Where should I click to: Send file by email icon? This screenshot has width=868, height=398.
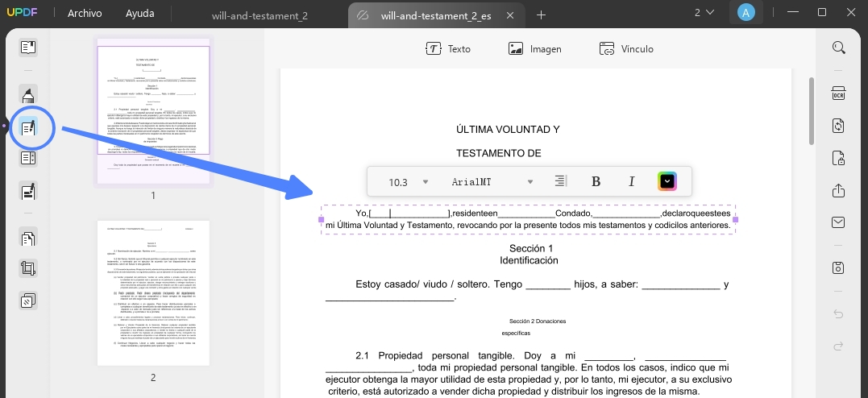point(839,222)
